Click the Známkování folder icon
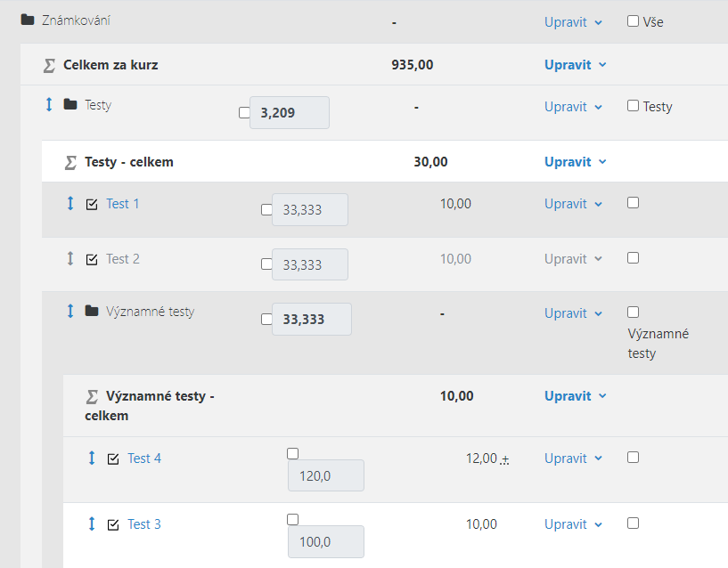Screen dimensions: 728x568 [x=28, y=20]
